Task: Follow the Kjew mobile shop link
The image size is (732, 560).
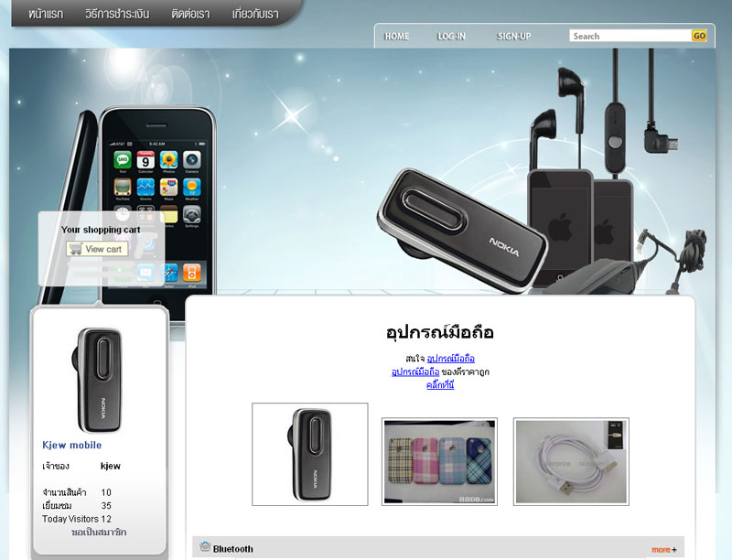Action: coord(72,446)
